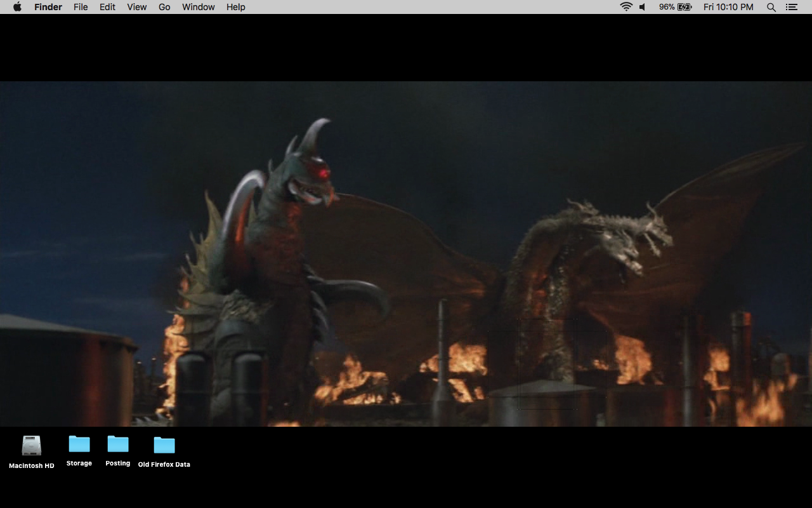The height and width of the screenshot is (508, 812).
Task: Open Spotlight search magnifier
Action: click(771, 7)
